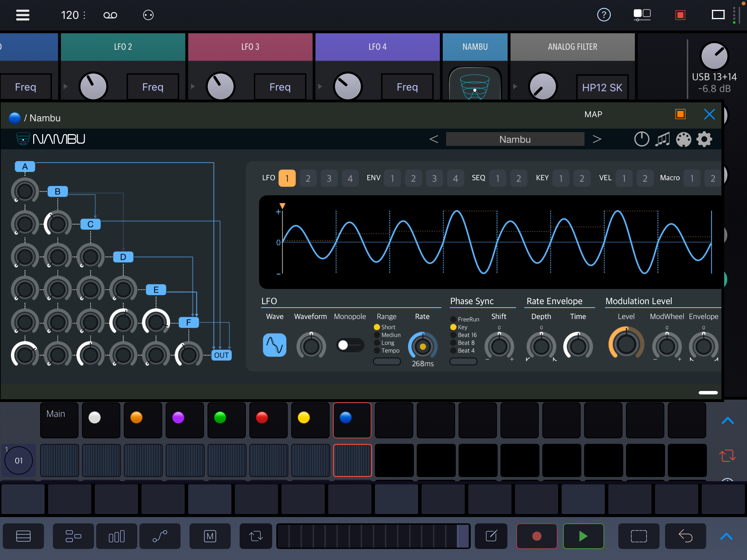
Task: Select SEQ tab 2
Action: tap(519, 178)
